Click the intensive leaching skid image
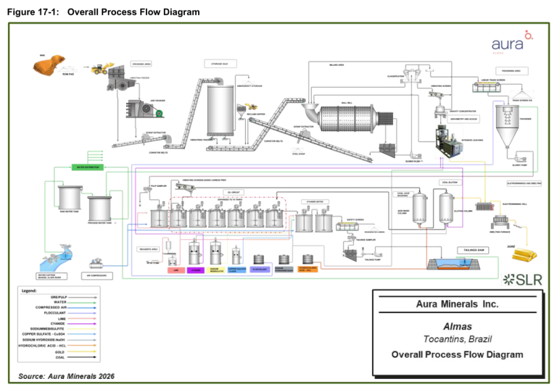Image resolution: width=557 pixels, height=392 pixels. coord(449,142)
